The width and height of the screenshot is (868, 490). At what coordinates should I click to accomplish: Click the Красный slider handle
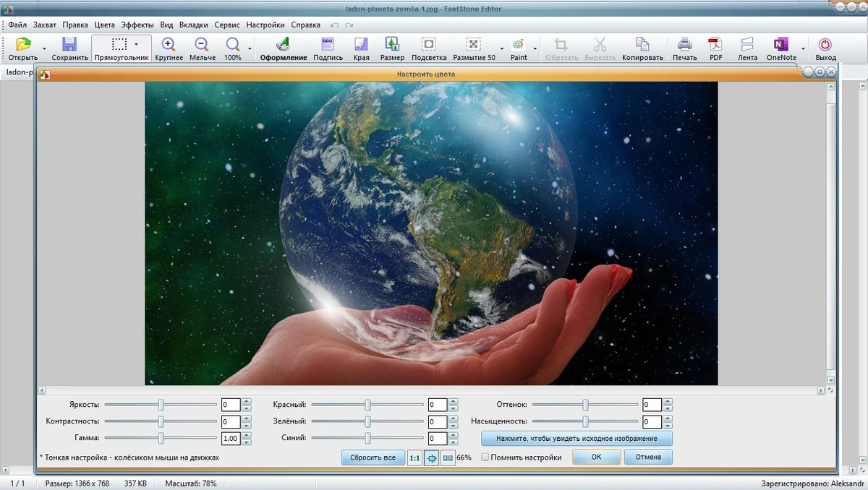368,405
